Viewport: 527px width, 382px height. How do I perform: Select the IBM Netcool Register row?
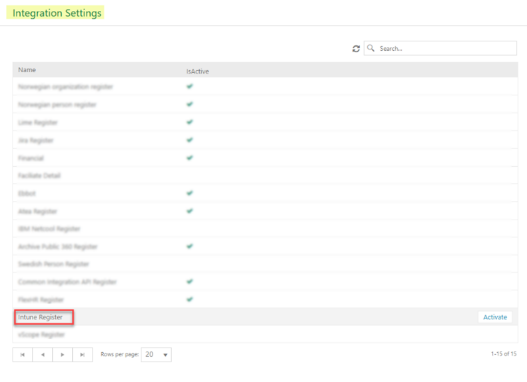(265, 229)
